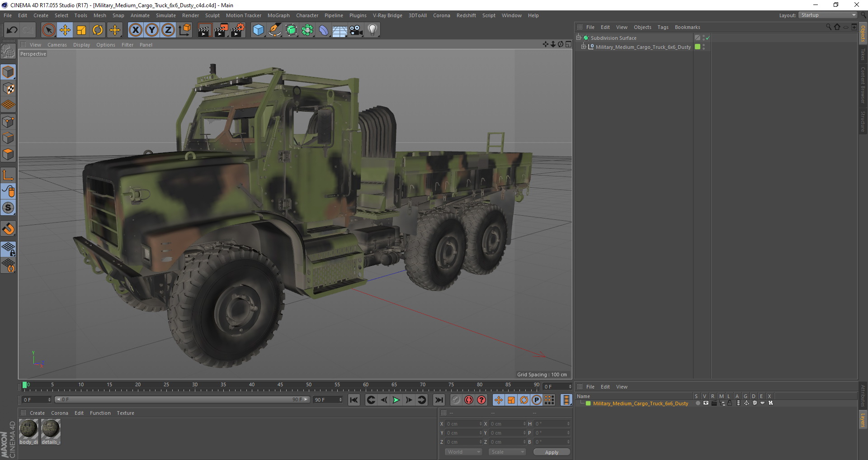Image resolution: width=868 pixels, height=460 pixels.
Task: Toggle the magnet Soft Selection icon
Action: (x=8, y=229)
